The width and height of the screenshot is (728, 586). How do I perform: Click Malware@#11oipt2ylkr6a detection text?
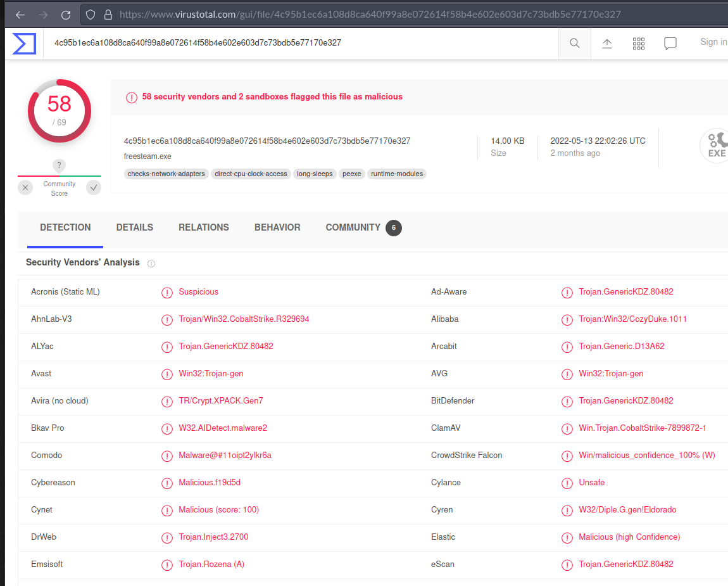225,455
